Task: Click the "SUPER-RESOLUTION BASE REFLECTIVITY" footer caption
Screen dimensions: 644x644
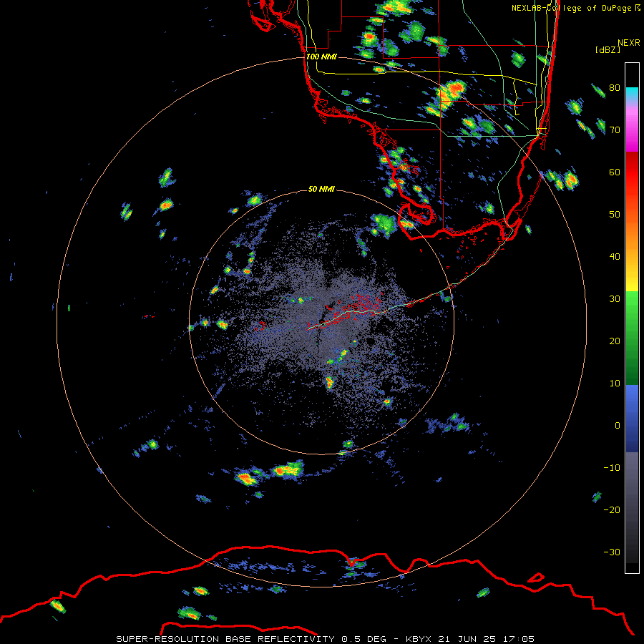Action: [225, 639]
